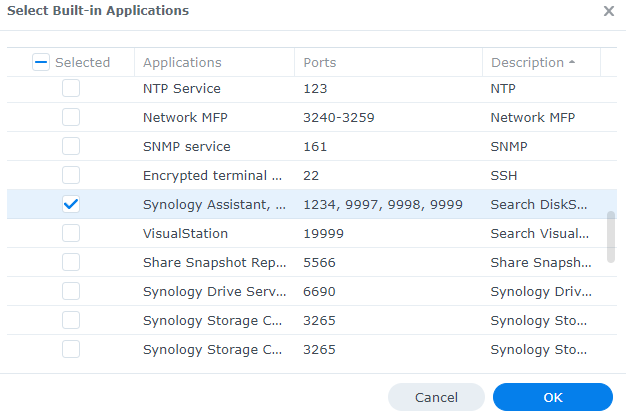Check the VisualStation checkbox

[71, 233]
